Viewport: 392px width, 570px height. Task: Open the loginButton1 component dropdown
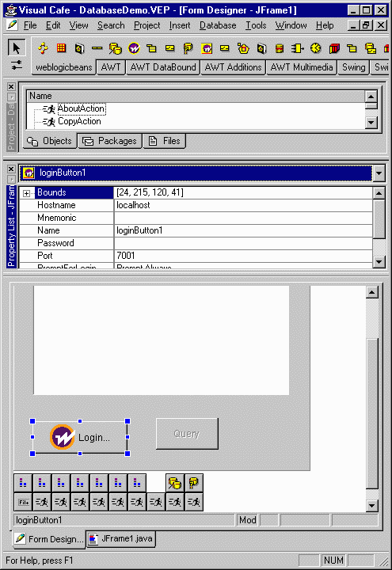379,173
